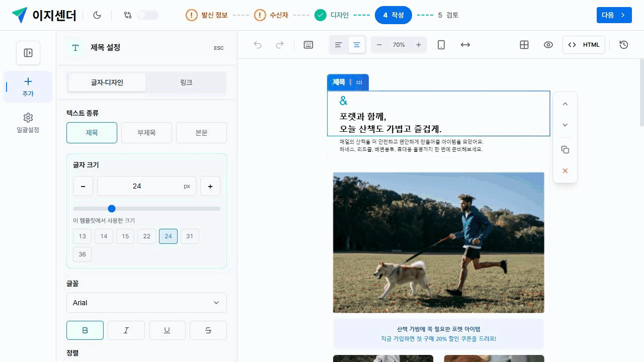This screenshot has width=644, height=362.
Task: Switch to 링크 tab
Action: click(x=186, y=82)
